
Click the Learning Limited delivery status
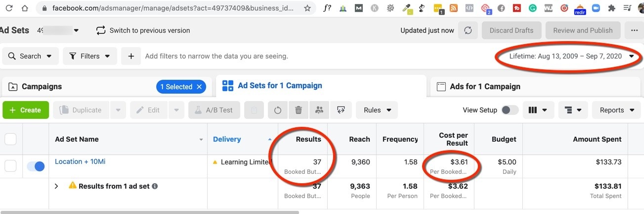(246, 161)
